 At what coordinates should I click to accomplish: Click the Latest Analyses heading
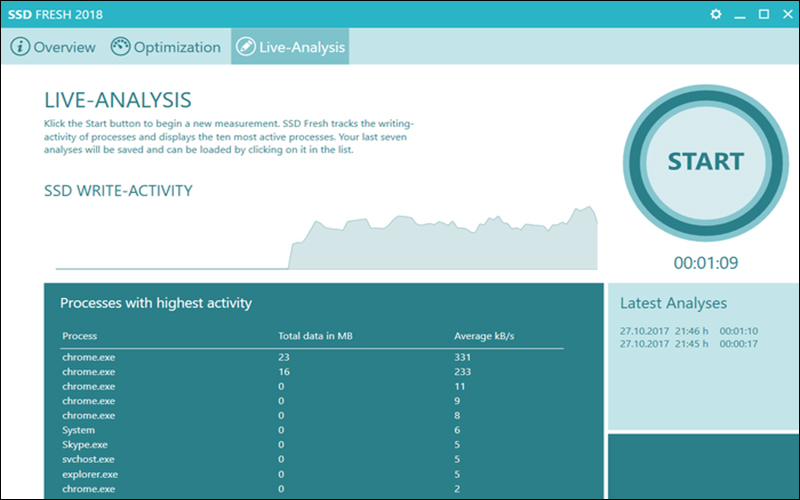673,303
